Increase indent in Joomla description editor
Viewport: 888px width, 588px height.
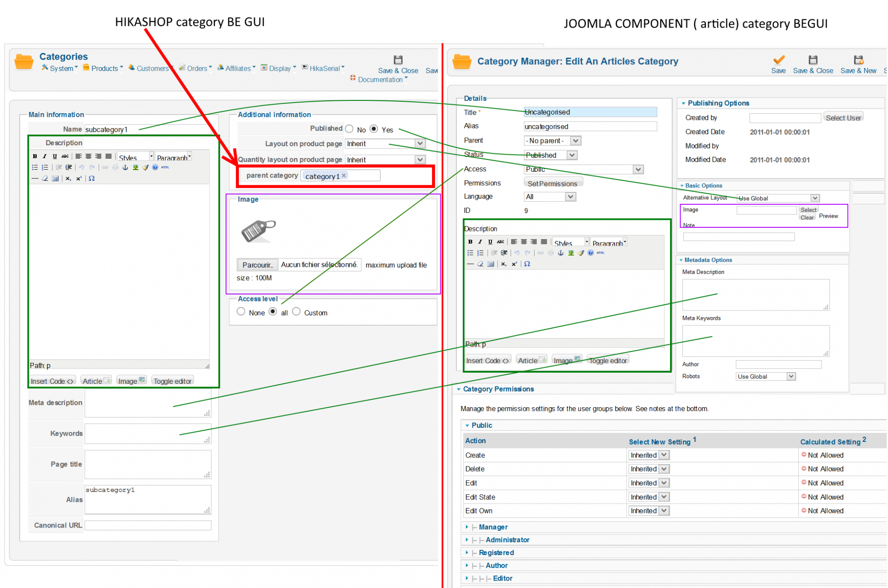click(x=504, y=253)
